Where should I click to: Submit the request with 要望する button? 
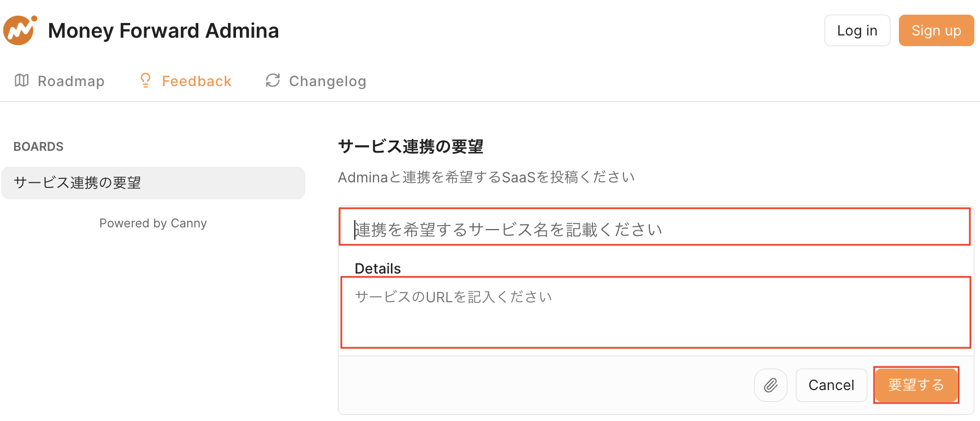click(x=916, y=385)
